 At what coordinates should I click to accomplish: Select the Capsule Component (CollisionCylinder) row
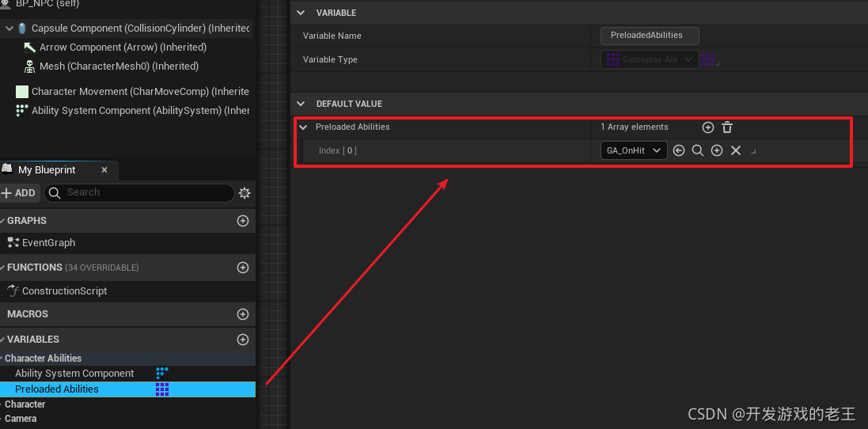coord(127,28)
